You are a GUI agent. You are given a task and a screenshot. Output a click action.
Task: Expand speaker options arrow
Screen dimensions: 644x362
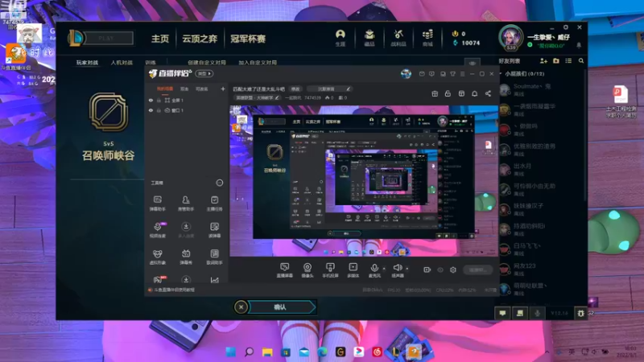pyautogui.click(x=407, y=269)
